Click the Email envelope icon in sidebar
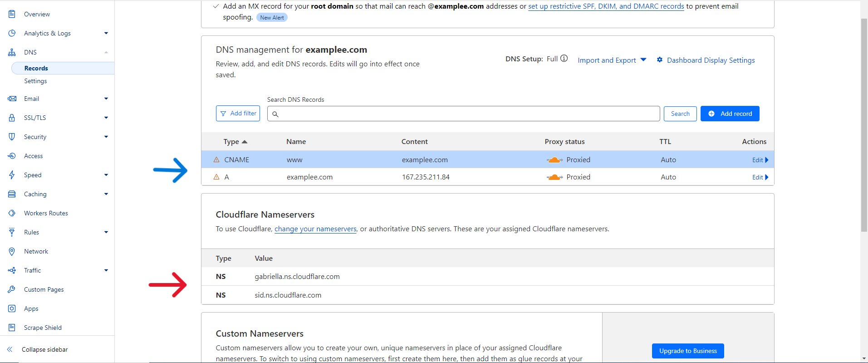 click(12, 99)
